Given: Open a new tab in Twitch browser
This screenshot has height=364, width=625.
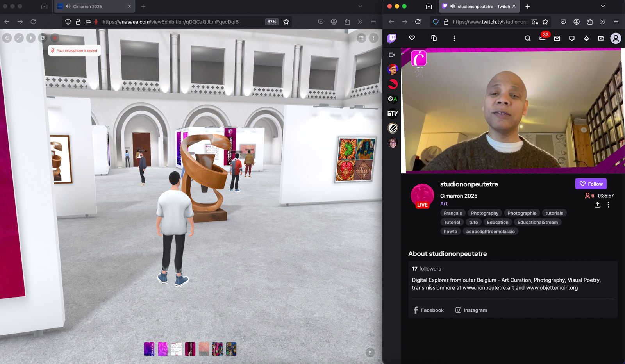Looking at the screenshot, I should coord(527,6).
